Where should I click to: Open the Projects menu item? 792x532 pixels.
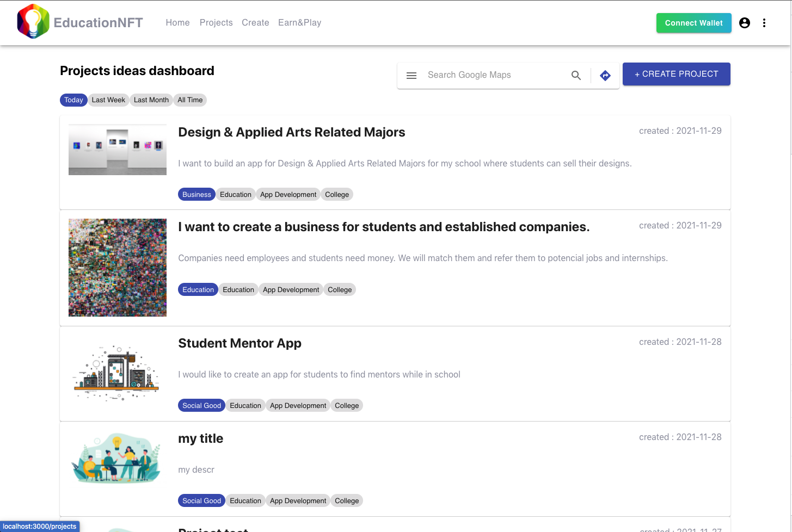(216, 23)
